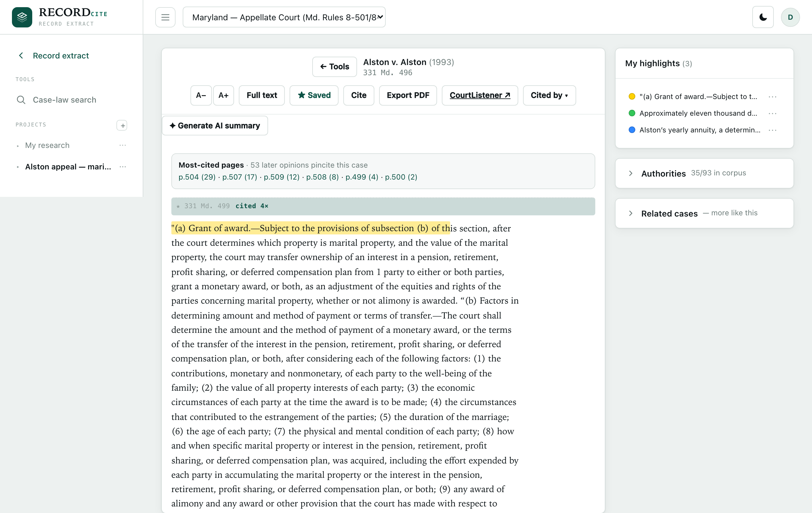Image resolution: width=812 pixels, height=513 pixels.
Task: Generate AI summary of the case
Action: pyautogui.click(x=215, y=126)
